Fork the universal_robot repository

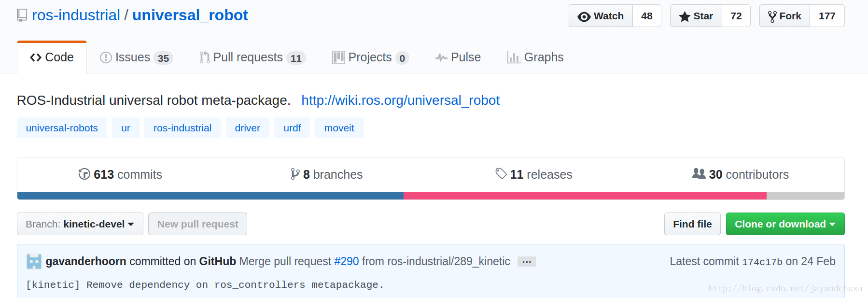pyautogui.click(x=784, y=16)
